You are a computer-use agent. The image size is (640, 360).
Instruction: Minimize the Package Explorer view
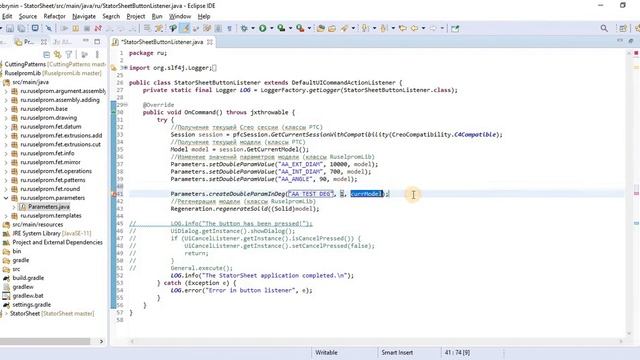coord(86,41)
